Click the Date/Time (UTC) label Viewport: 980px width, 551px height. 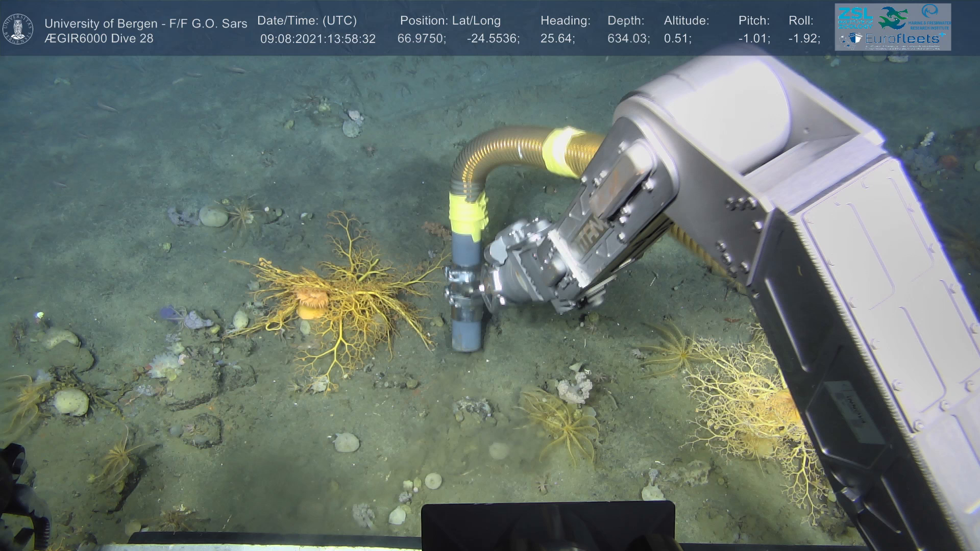(x=307, y=21)
